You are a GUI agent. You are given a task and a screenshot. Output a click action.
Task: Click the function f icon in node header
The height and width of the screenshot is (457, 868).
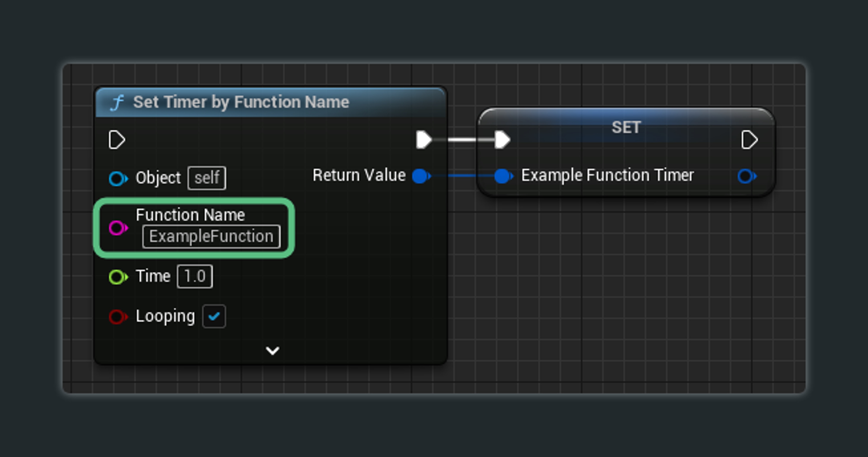(x=117, y=102)
